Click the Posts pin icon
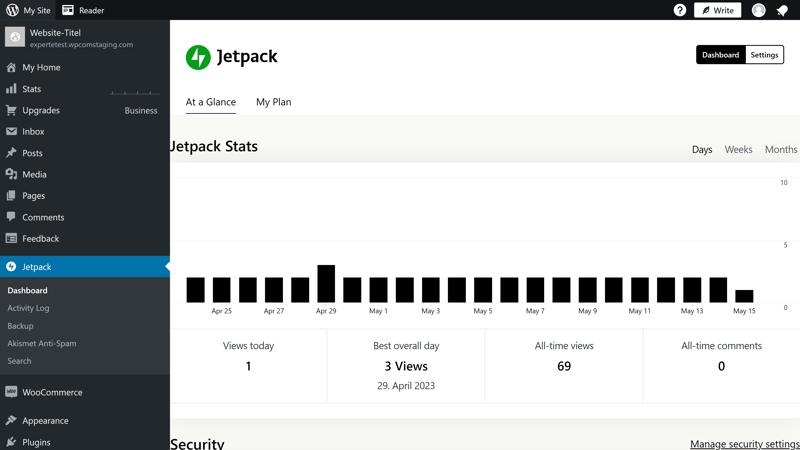This screenshot has width=800, height=450. click(x=11, y=153)
